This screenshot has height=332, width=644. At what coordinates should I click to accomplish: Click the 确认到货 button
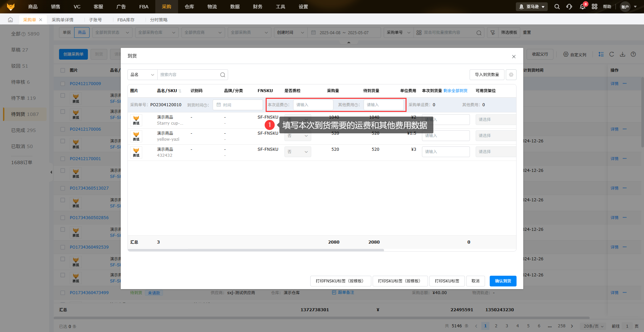coord(502,281)
